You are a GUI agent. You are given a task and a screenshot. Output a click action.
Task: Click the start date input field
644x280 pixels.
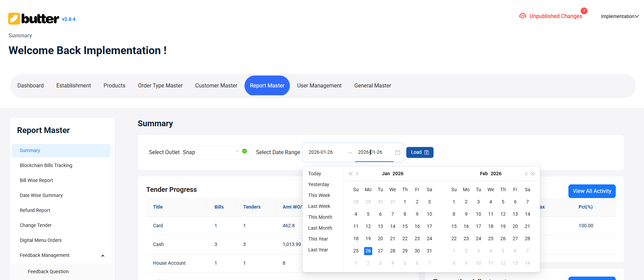(325, 152)
